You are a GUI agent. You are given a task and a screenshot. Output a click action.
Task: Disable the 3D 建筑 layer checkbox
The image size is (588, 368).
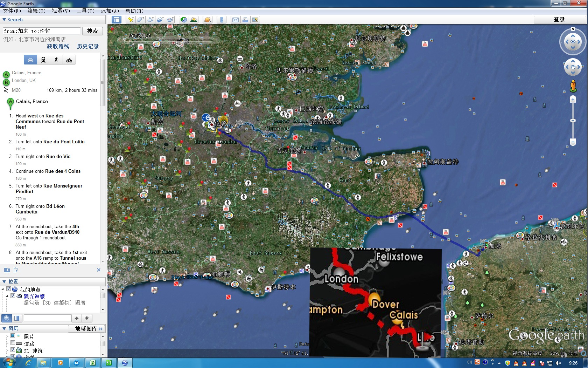point(13,350)
